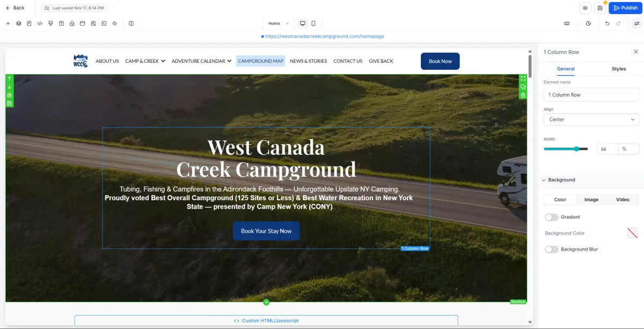The width and height of the screenshot is (644, 329).
Task: Click the Element name input field
Action: click(591, 94)
